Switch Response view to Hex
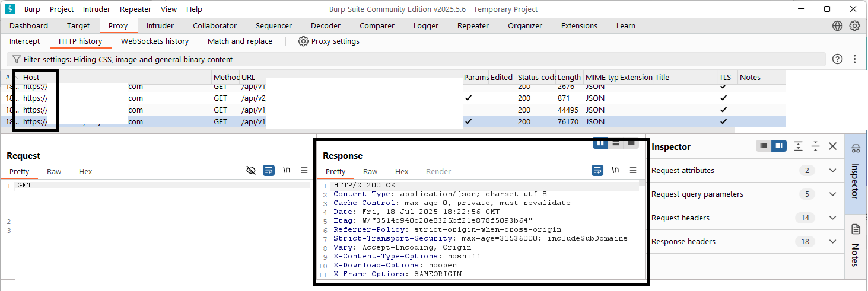Viewport: 868px width, 291px height. pos(402,171)
